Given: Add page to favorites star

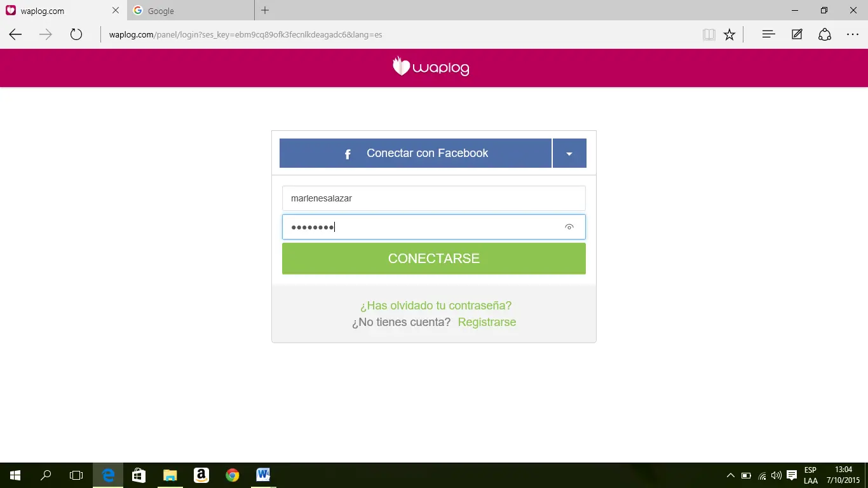Looking at the screenshot, I should click(729, 34).
